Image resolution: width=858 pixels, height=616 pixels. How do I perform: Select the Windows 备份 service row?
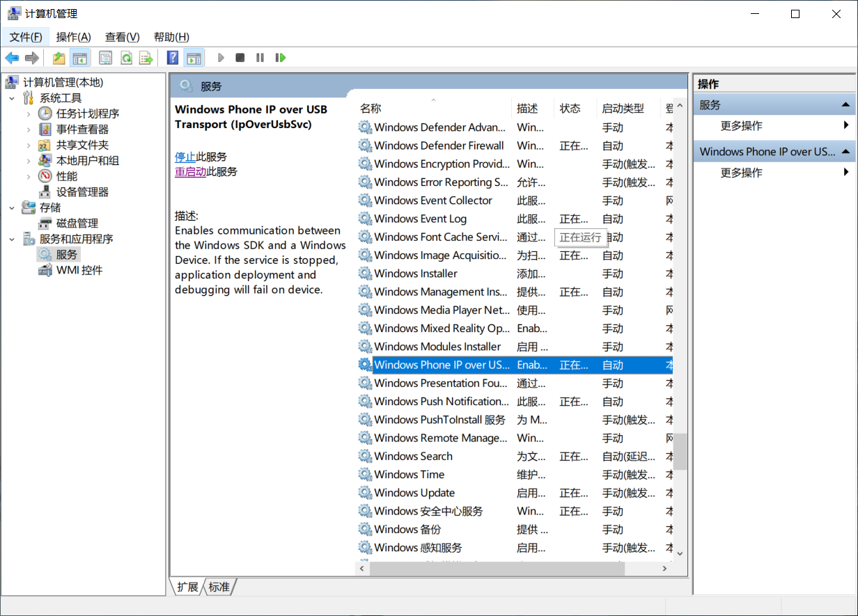515,530
